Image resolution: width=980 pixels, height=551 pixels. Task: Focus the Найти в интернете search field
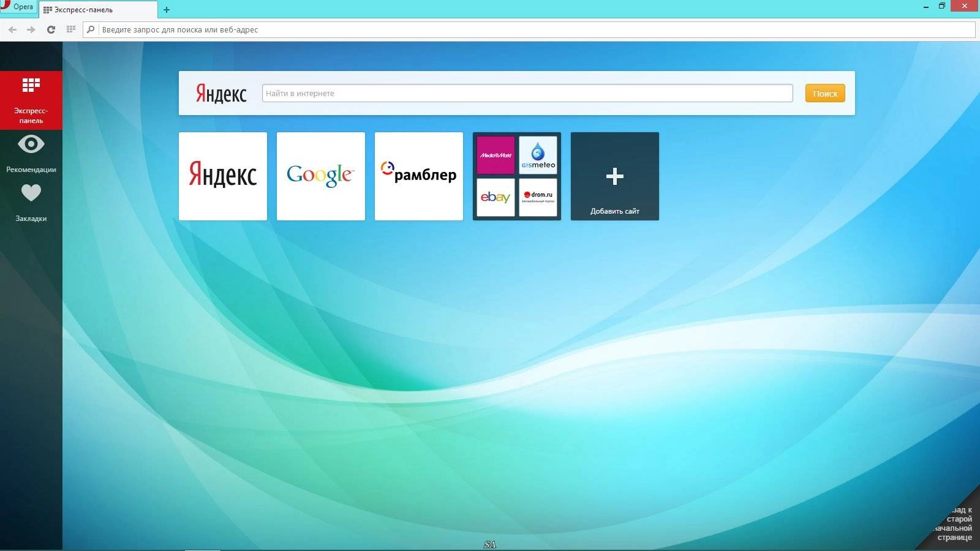tap(527, 93)
